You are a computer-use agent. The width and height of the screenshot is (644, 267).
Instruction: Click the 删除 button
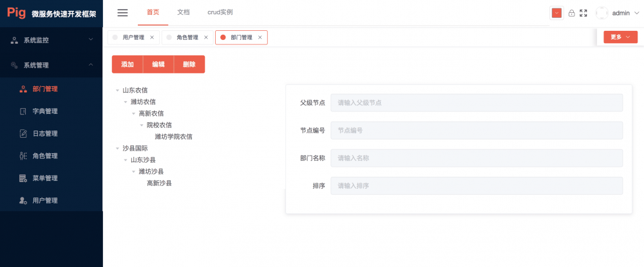189,64
